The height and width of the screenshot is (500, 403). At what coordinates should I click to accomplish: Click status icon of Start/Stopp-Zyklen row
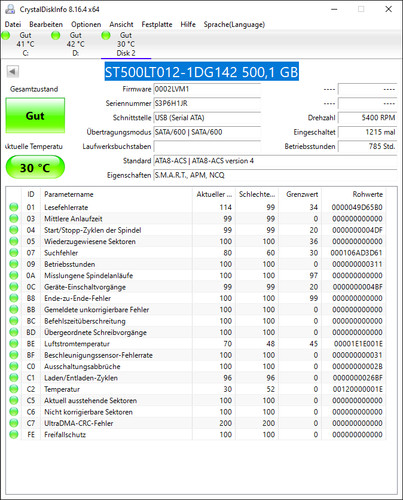click(x=14, y=230)
